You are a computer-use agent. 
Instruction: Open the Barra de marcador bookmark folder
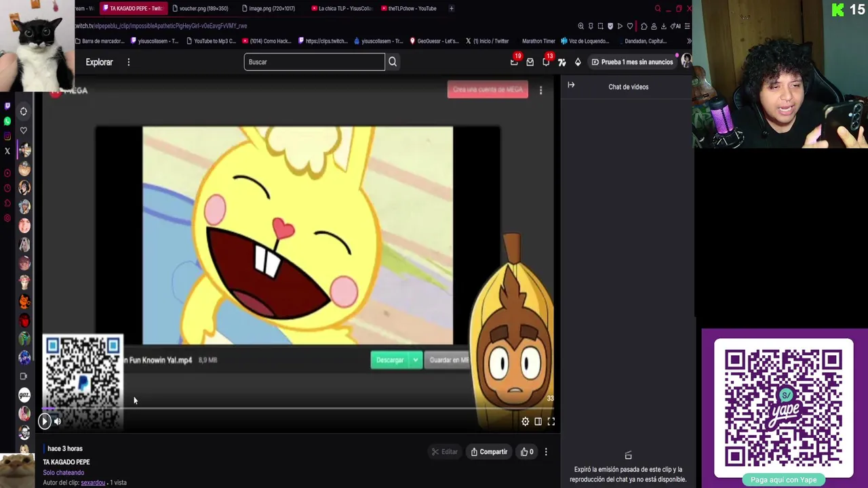pos(100,41)
